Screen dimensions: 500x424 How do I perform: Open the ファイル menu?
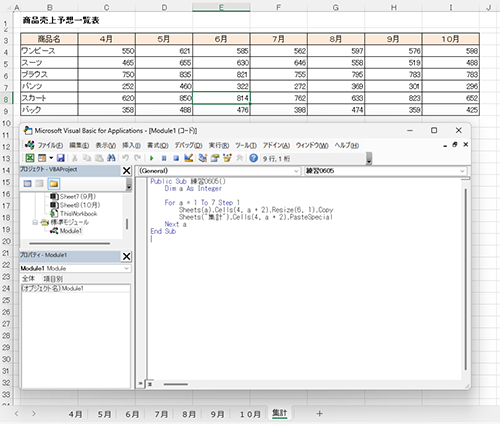50,145
